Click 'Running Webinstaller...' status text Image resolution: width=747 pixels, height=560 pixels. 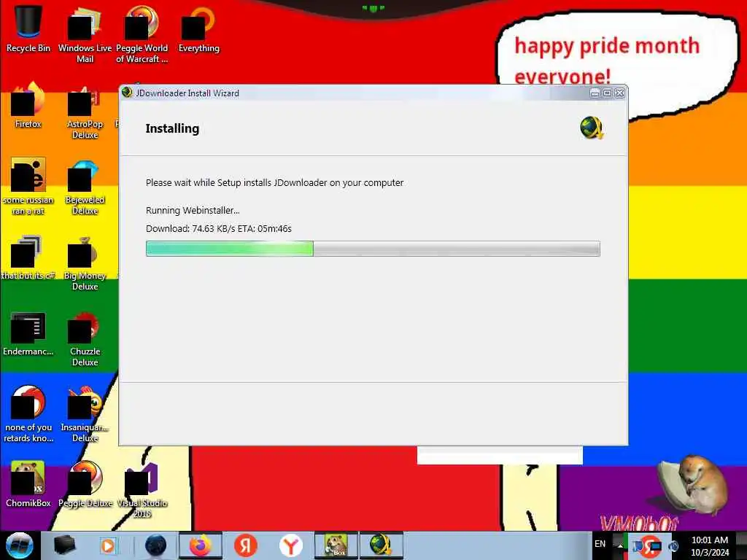(193, 211)
